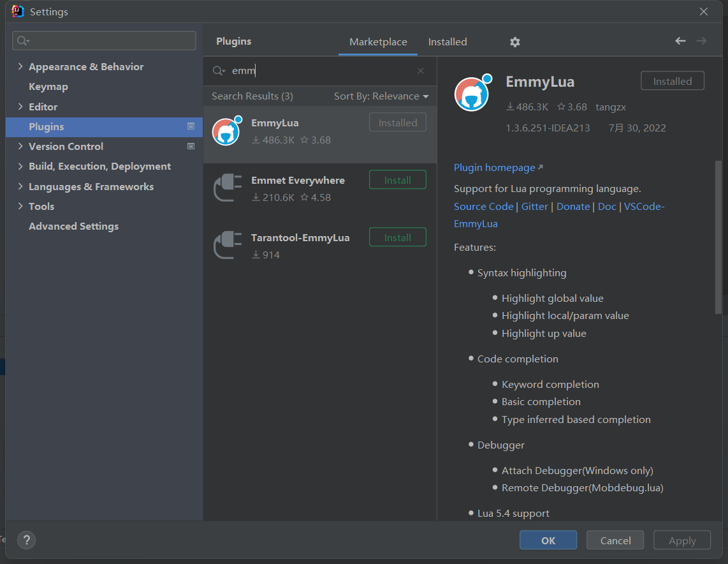The image size is (728, 564).
Task: Click the OK button
Action: (548, 540)
